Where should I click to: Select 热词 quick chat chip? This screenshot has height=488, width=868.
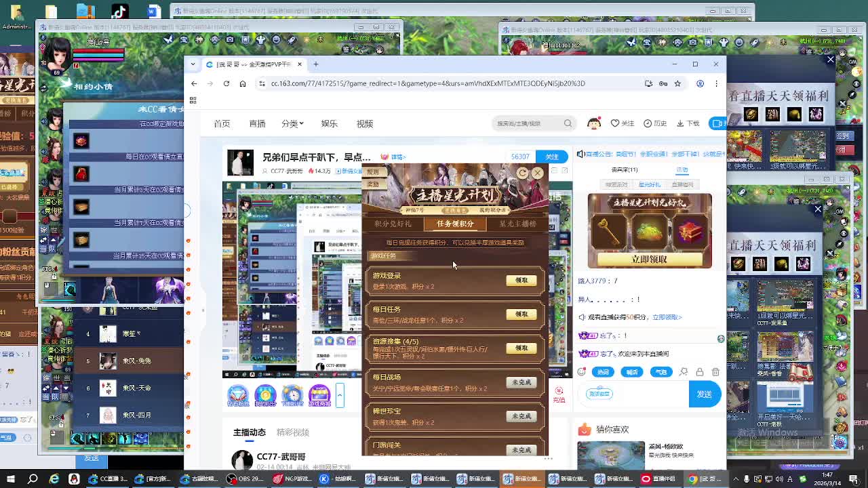click(602, 371)
